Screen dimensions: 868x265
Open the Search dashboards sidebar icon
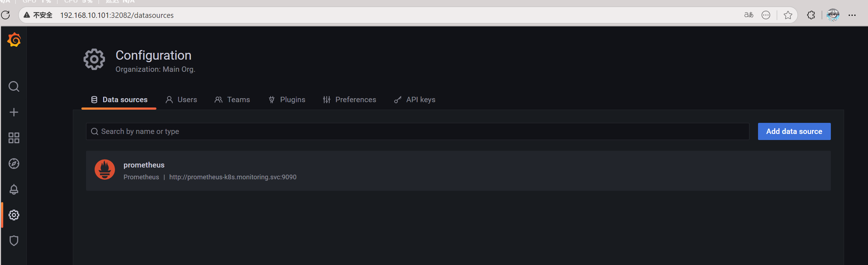(x=14, y=86)
